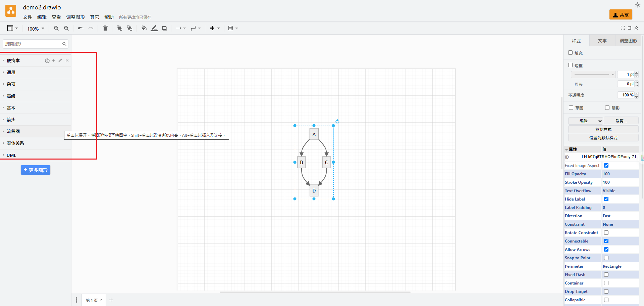Click the 复制样式 button
644x306 pixels.
[x=603, y=130]
